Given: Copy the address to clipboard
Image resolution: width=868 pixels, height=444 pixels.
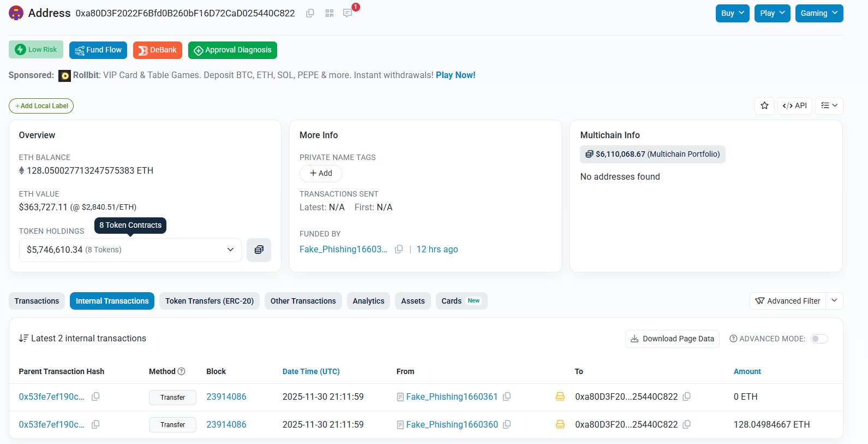Looking at the screenshot, I should pos(310,13).
